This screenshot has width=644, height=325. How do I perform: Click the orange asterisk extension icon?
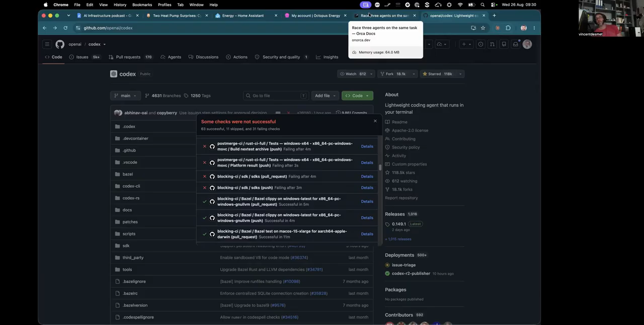click(x=498, y=28)
